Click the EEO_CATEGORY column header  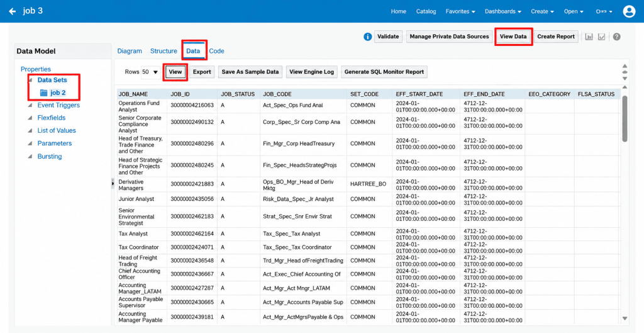tap(550, 94)
